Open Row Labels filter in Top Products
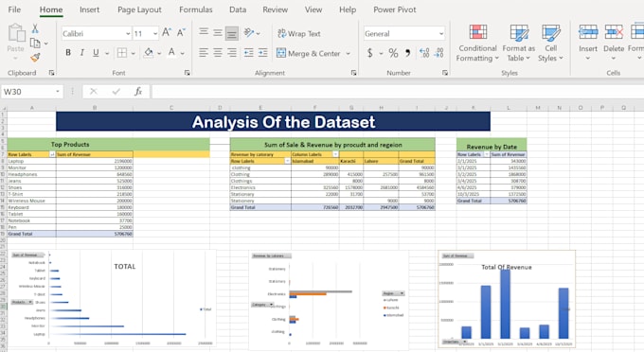Viewport: 644px width, 352px height. coord(52,154)
